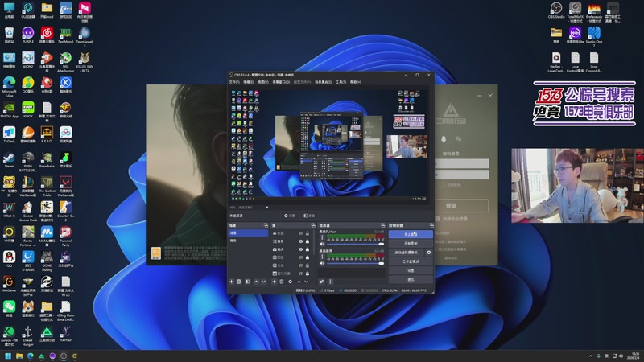644x362 pixels.
Task: Open advanced audio properties gears in mixer
Action: click(x=321, y=282)
